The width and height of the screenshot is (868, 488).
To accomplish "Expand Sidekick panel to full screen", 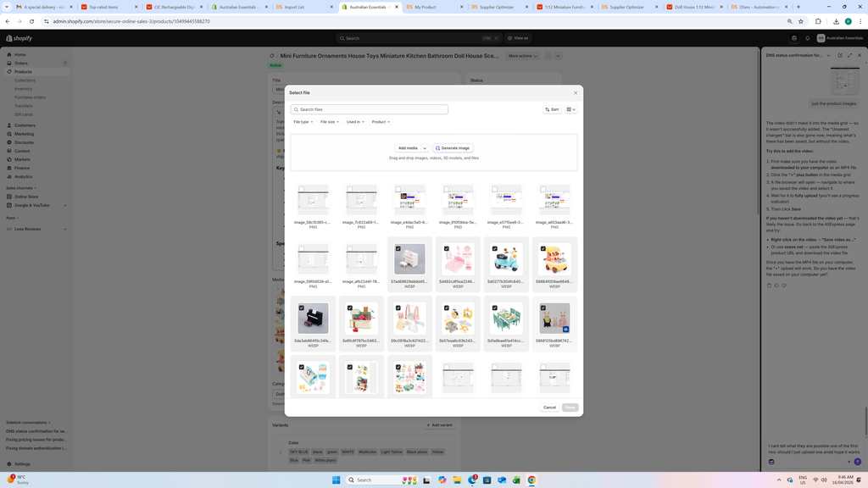I will [849, 55].
